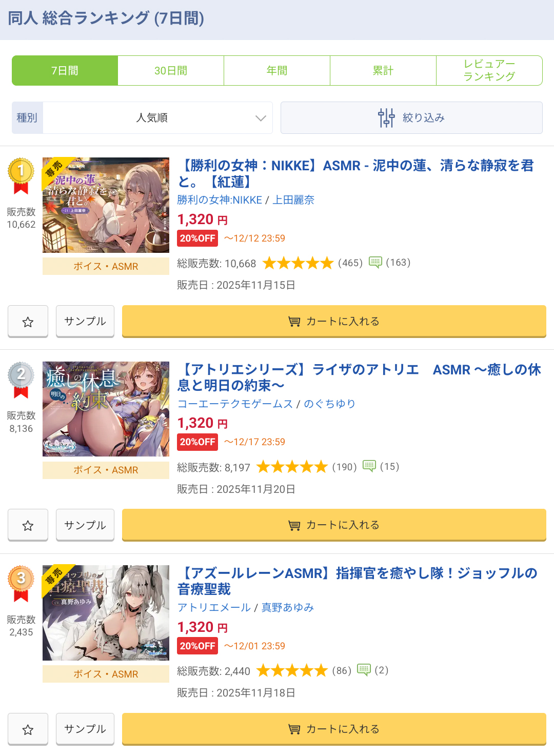554x756 pixels.
Task: Open the 絞り込み filter sliders icon
Action: pos(386,117)
